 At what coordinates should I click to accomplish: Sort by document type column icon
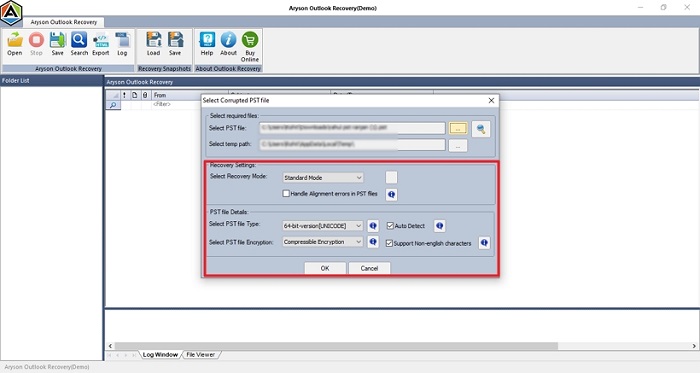[134, 95]
